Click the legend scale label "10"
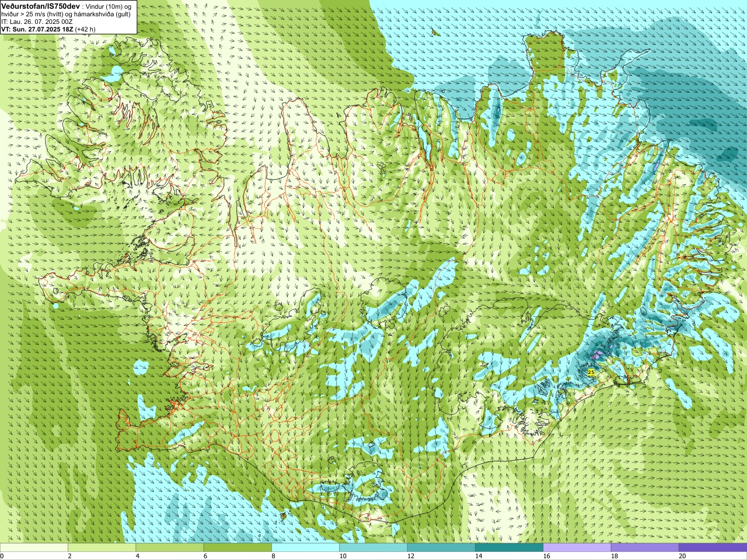This screenshot has height=560, width=747. point(343,556)
